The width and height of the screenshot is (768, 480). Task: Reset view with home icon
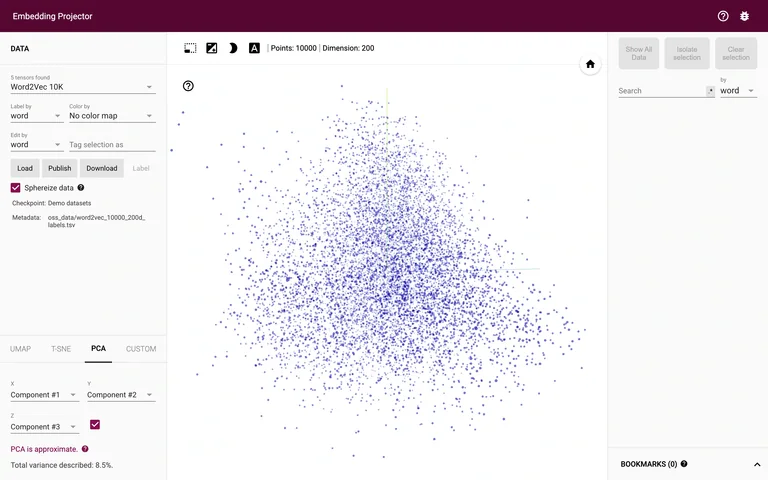(590, 64)
